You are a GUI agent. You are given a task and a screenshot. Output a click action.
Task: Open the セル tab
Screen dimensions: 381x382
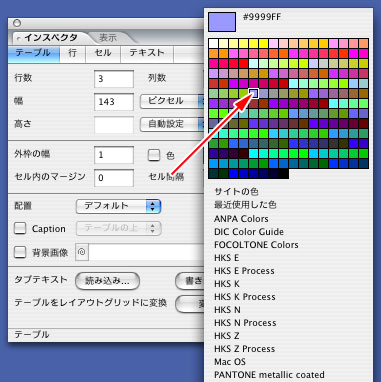103,53
